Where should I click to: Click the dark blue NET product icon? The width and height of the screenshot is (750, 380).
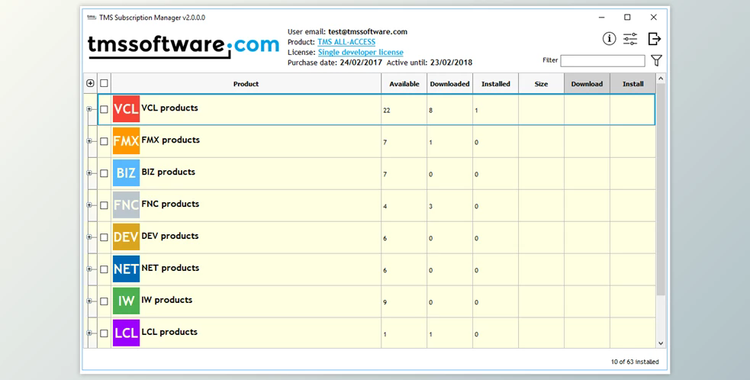tap(126, 269)
